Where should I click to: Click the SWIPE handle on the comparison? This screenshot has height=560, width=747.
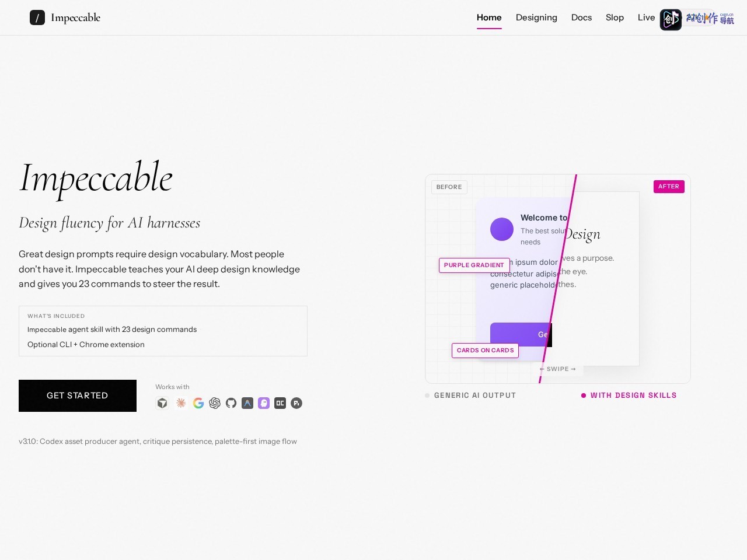558,369
